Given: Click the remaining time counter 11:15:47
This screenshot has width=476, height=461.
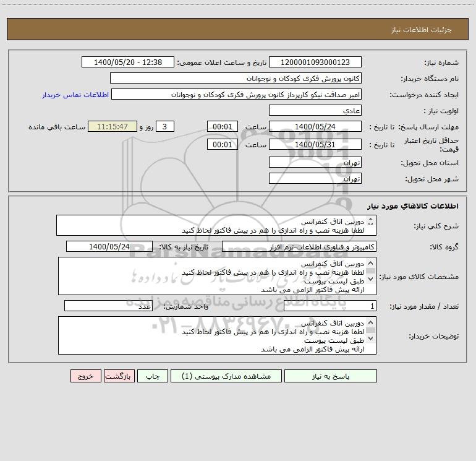Looking at the screenshot, I should coord(113,126).
